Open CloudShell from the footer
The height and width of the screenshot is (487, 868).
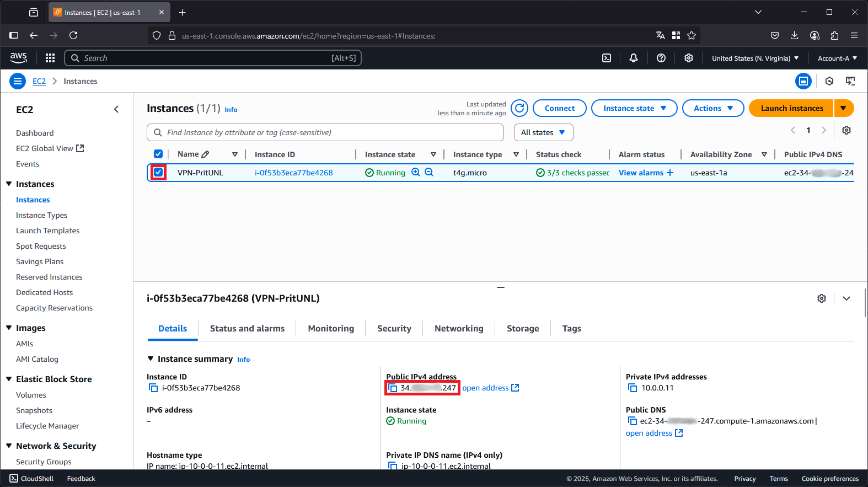[x=31, y=479]
